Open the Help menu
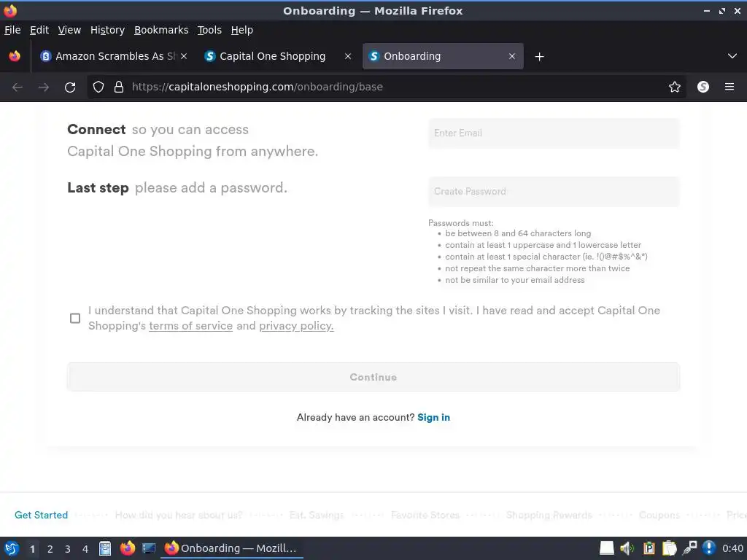747x560 pixels. tap(242, 30)
